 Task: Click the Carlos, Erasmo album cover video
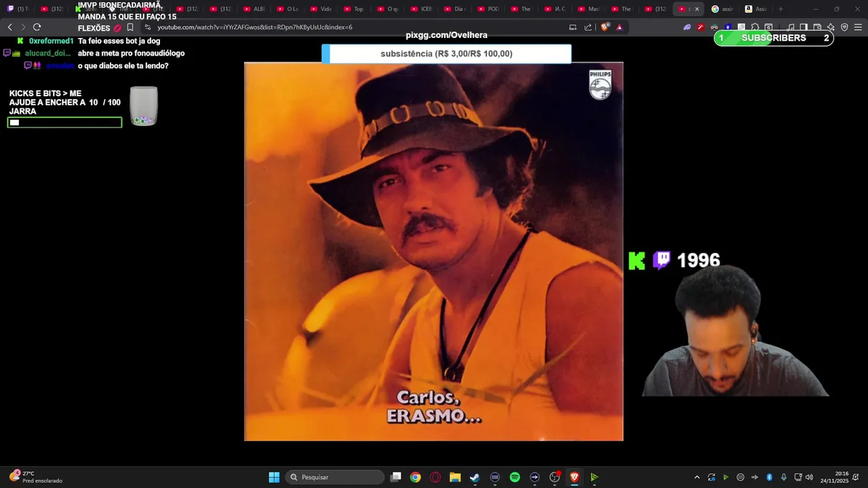pos(433,251)
